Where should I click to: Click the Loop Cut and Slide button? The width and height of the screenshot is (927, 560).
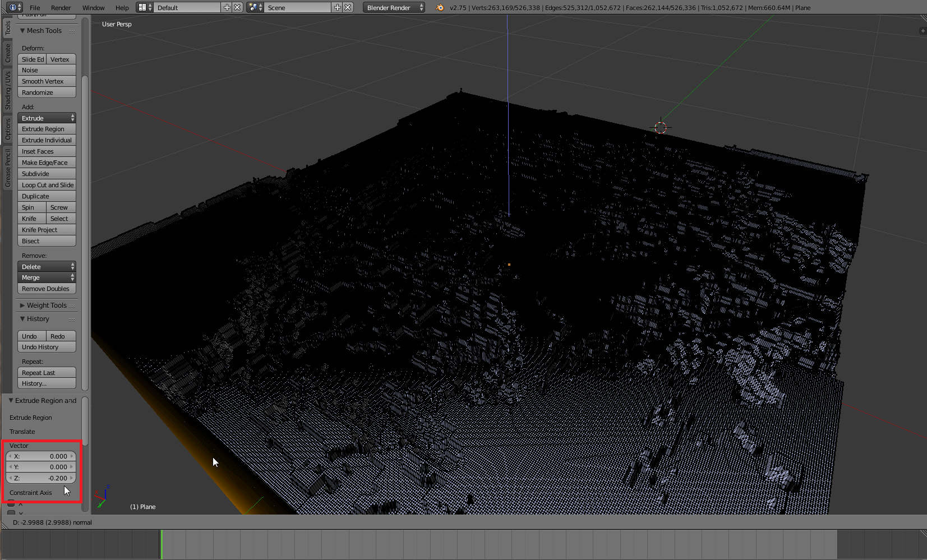click(47, 185)
